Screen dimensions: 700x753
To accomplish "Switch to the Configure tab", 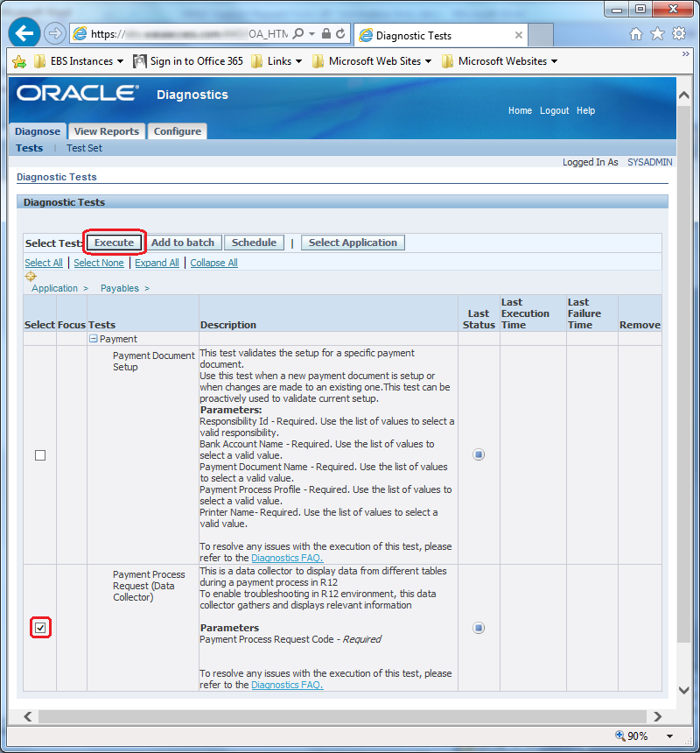I will (178, 131).
